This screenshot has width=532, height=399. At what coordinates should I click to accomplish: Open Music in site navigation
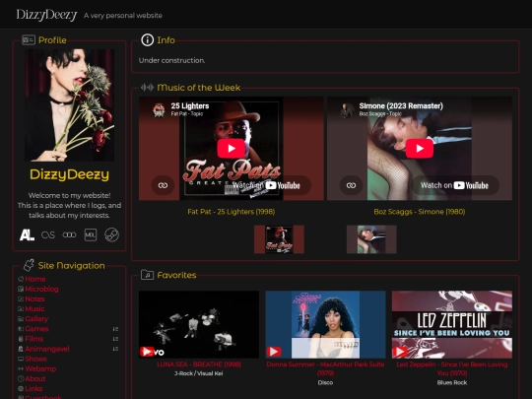coord(34,308)
